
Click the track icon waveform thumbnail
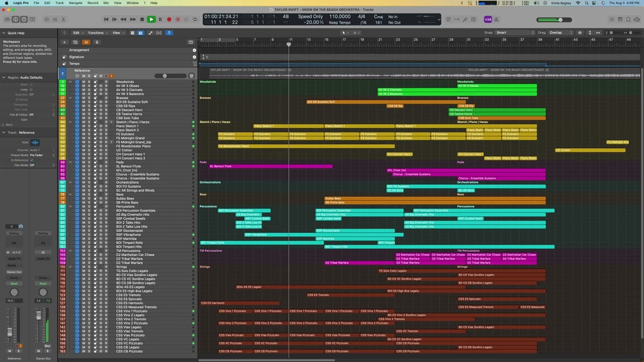pos(35,143)
